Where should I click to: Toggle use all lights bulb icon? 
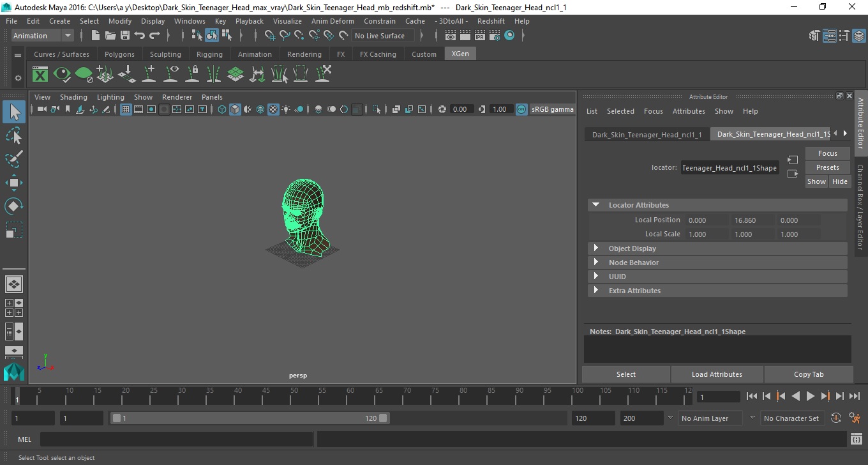tap(286, 109)
